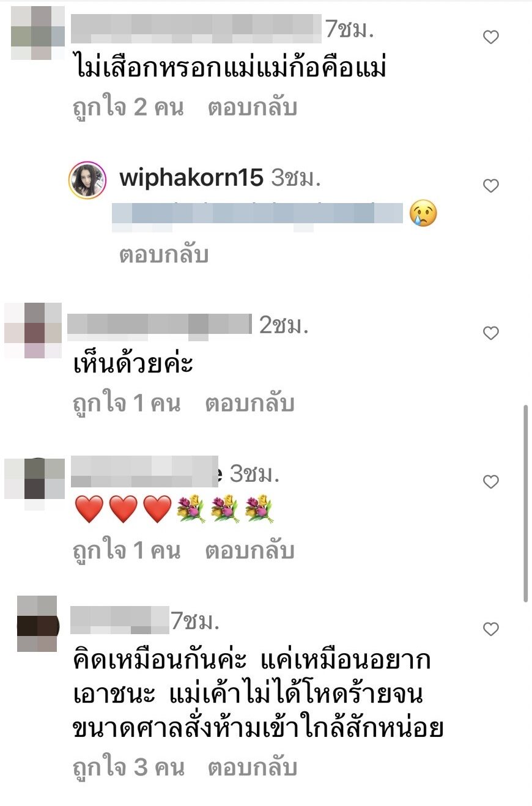The height and width of the screenshot is (806, 532).
Task: Like the comment saying เห็นด้วยค่ะ
Action: pos(491,333)
